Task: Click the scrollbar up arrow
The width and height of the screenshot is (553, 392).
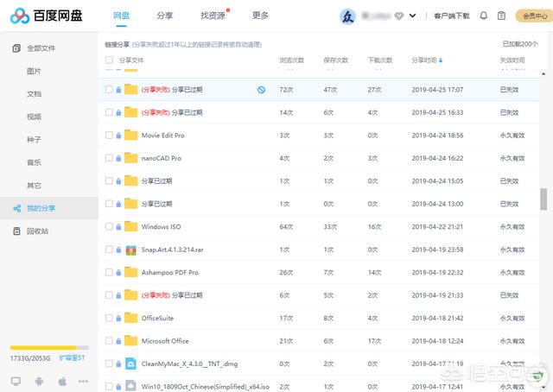Action: (x=543, y=73)
